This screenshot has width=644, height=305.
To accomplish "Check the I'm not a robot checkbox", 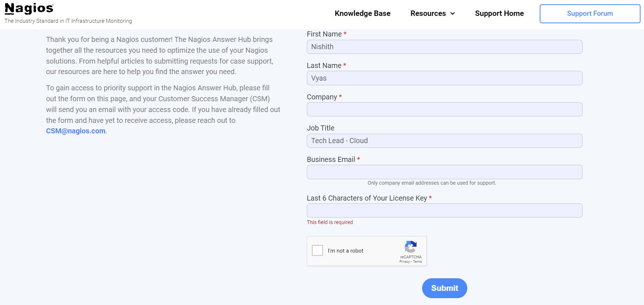I will point(317,250).
